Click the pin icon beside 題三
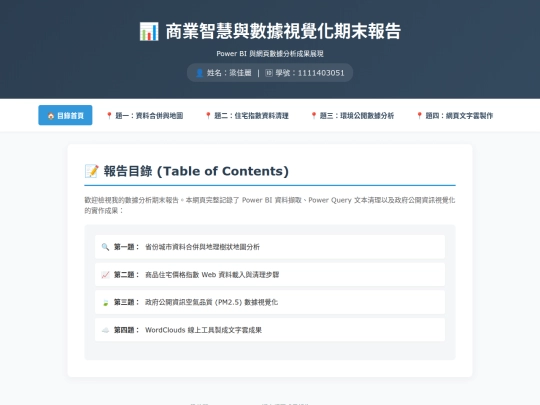540x405 pixels. [x=314, y=116]
